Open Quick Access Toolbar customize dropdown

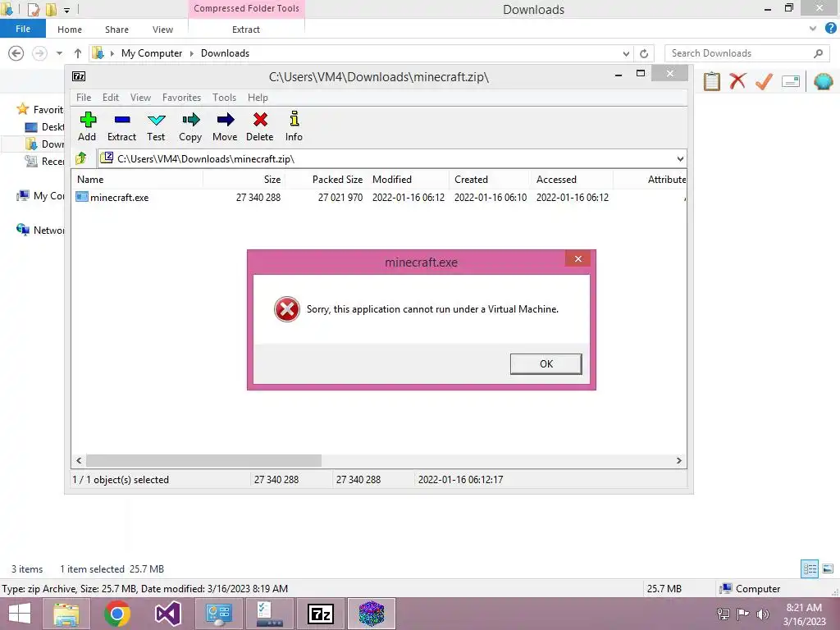tap(66, 10)
